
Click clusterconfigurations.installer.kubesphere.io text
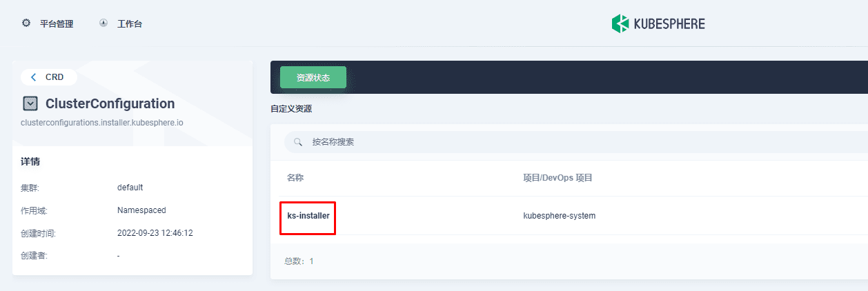(102, 122)
